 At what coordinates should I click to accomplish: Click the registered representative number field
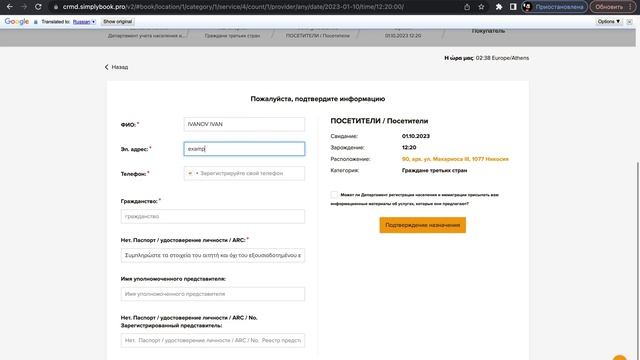213,340
